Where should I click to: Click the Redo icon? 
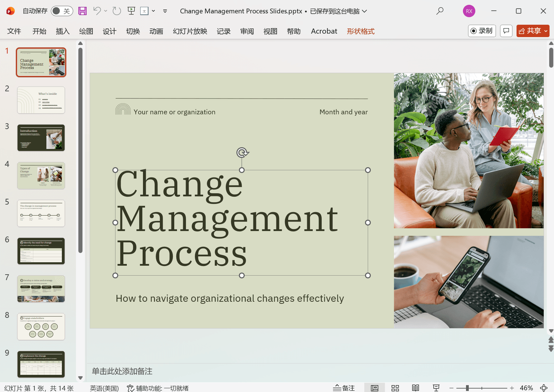[116, 11]
